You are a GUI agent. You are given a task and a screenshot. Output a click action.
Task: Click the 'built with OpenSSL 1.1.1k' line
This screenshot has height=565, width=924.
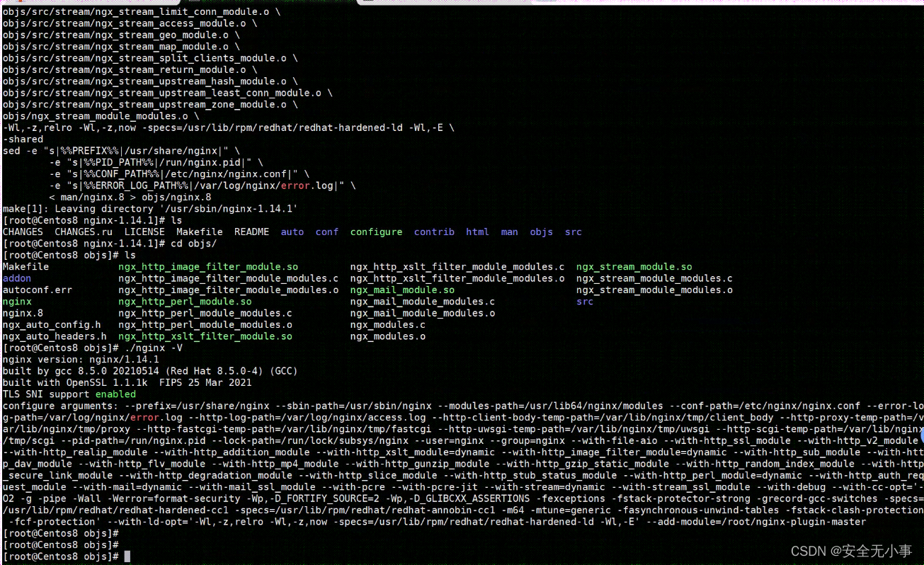(127, 382)
